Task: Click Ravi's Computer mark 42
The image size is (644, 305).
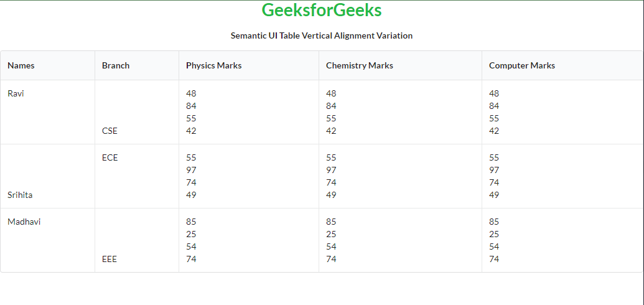Action: click(x=494, y=131)
